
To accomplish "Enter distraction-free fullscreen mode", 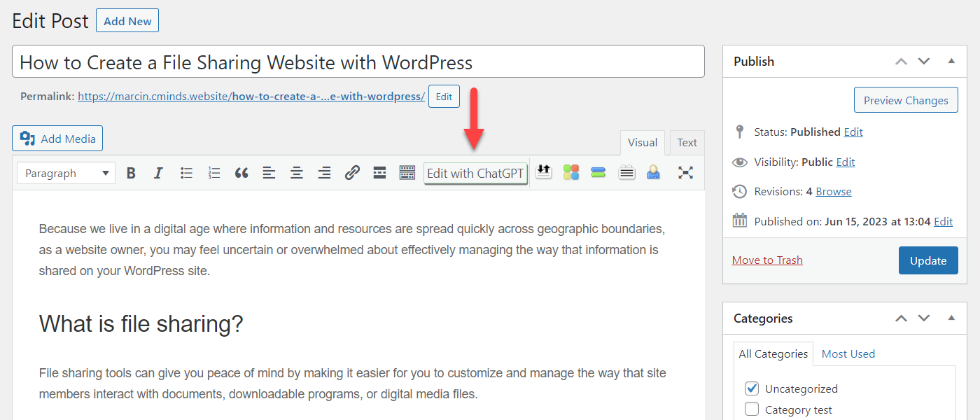I will point(685,172).
